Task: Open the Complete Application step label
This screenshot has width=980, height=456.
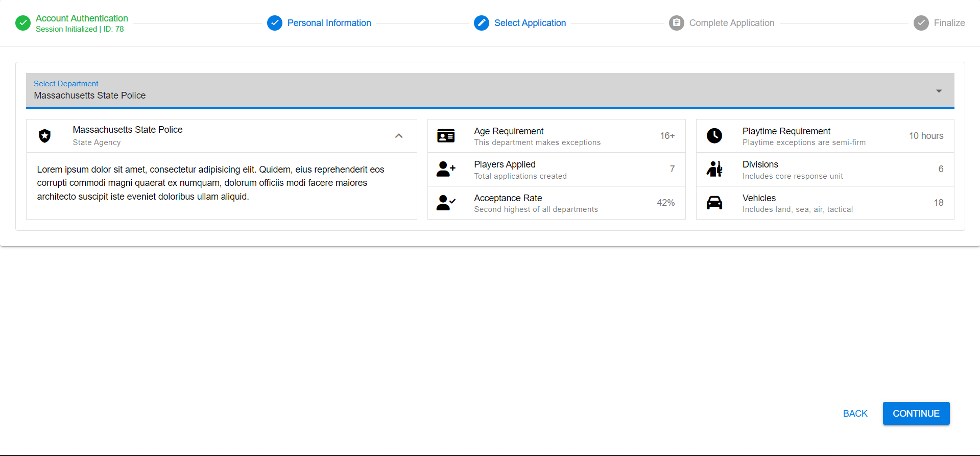Action: [x=732, y=23]
